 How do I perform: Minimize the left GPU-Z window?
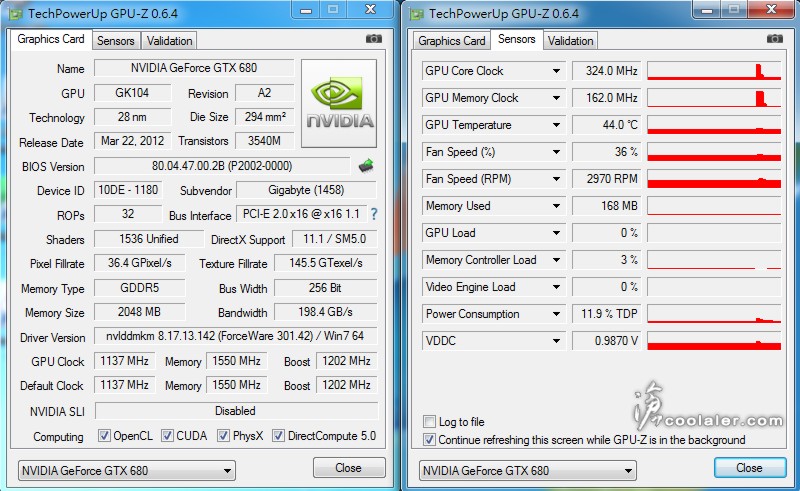tap(306, 10)
